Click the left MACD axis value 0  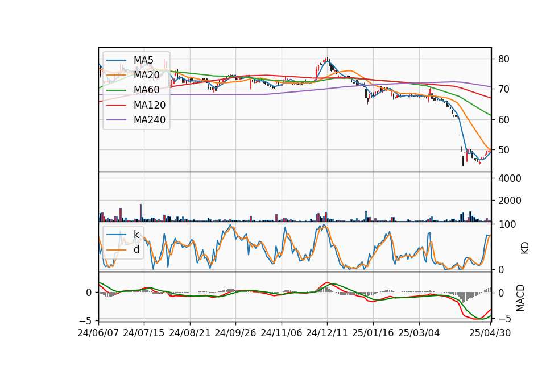(89, 293)
